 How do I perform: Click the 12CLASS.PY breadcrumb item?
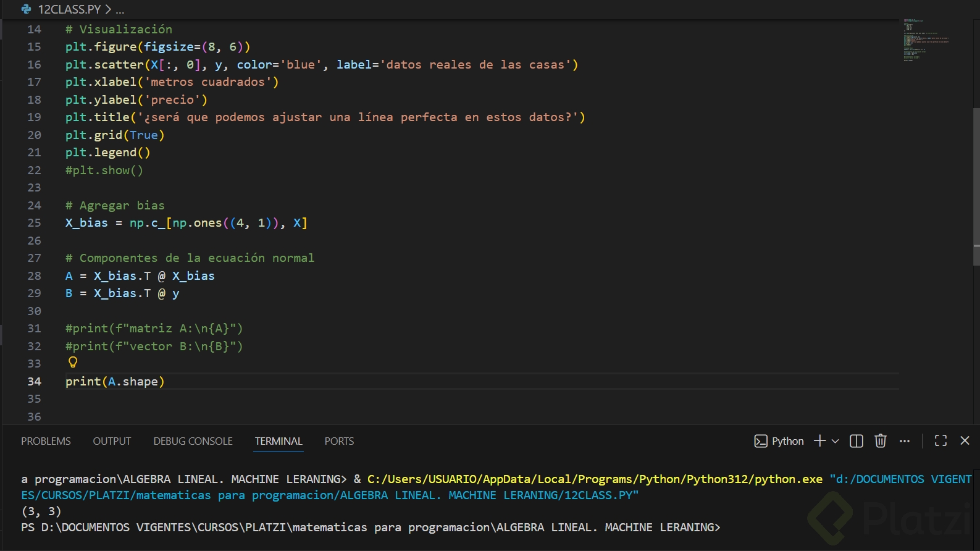[69, 9]
